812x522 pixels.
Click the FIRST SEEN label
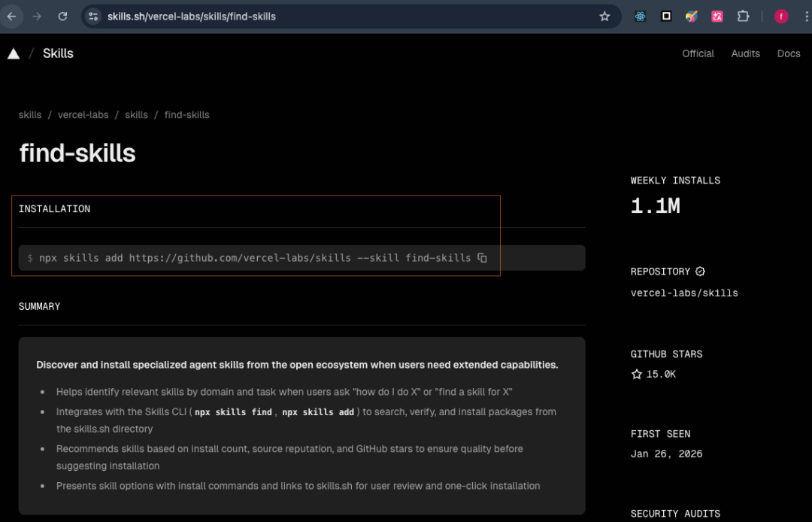(660, 434)
